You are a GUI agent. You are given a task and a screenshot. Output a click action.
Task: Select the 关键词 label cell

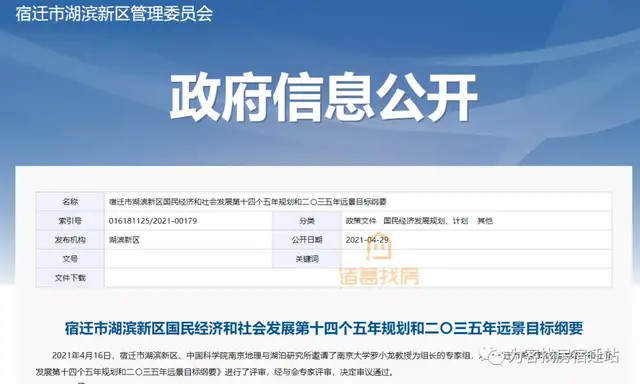(x=307, y=259)
